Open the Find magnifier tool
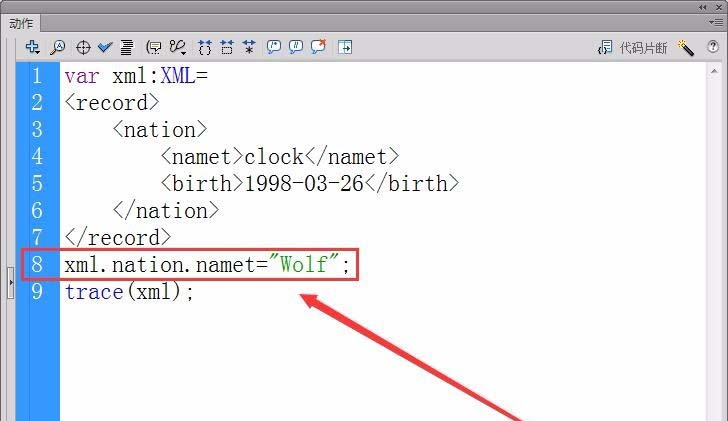This screenshot has height=421, width=728. coord(58,47)
